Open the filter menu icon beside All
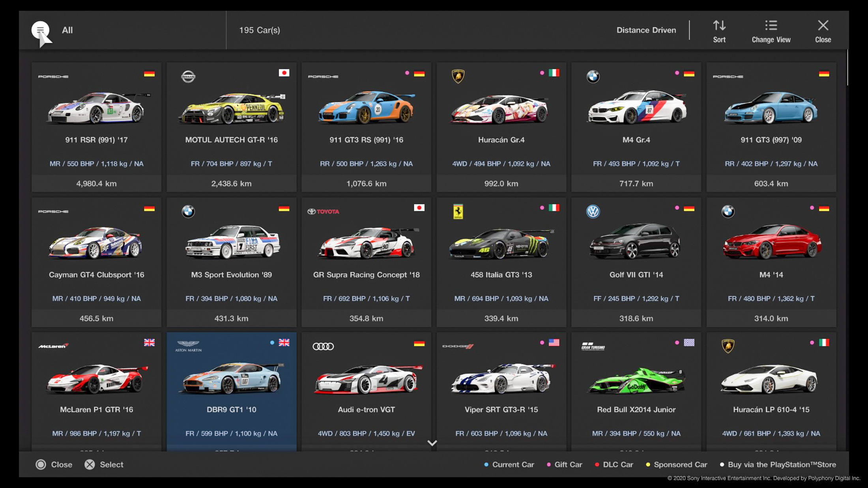 [x=40, y=30]
